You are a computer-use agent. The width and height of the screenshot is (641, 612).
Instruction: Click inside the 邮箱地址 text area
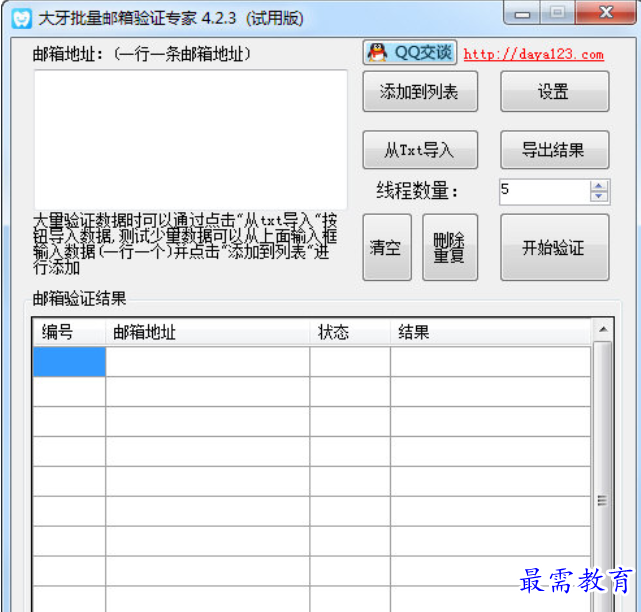[191, 139]
